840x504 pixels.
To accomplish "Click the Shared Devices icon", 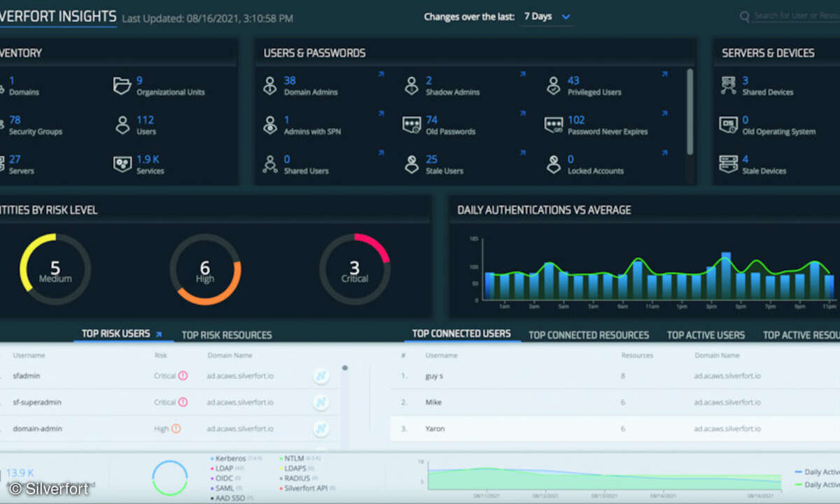I will click(x=729, y=85).
